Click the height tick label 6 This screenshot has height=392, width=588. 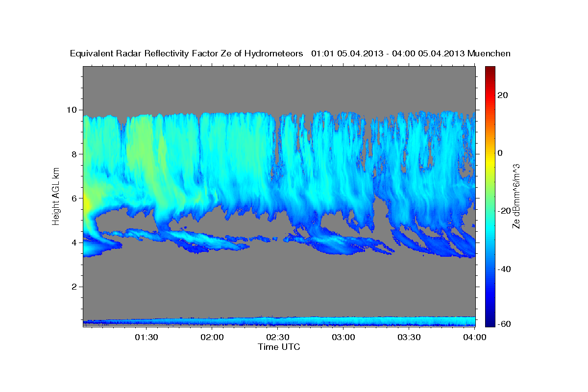click(x=75, y=198)
